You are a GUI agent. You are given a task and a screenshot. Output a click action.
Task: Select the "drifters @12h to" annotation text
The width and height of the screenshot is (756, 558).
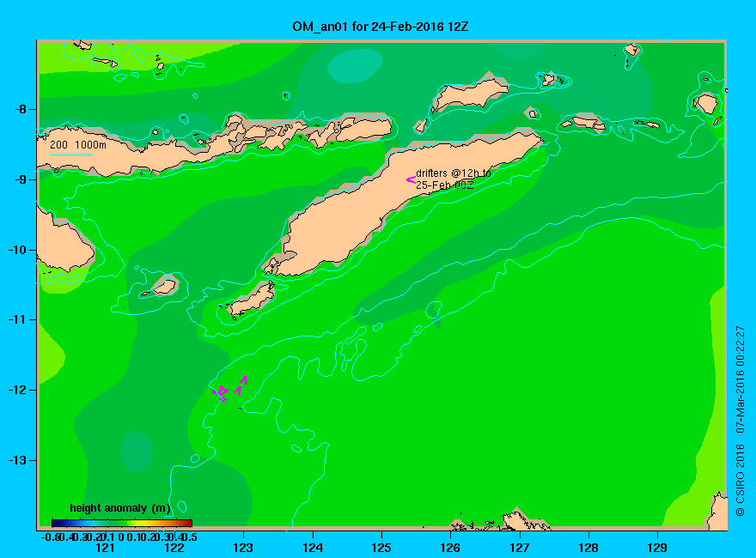pos(454,173)
